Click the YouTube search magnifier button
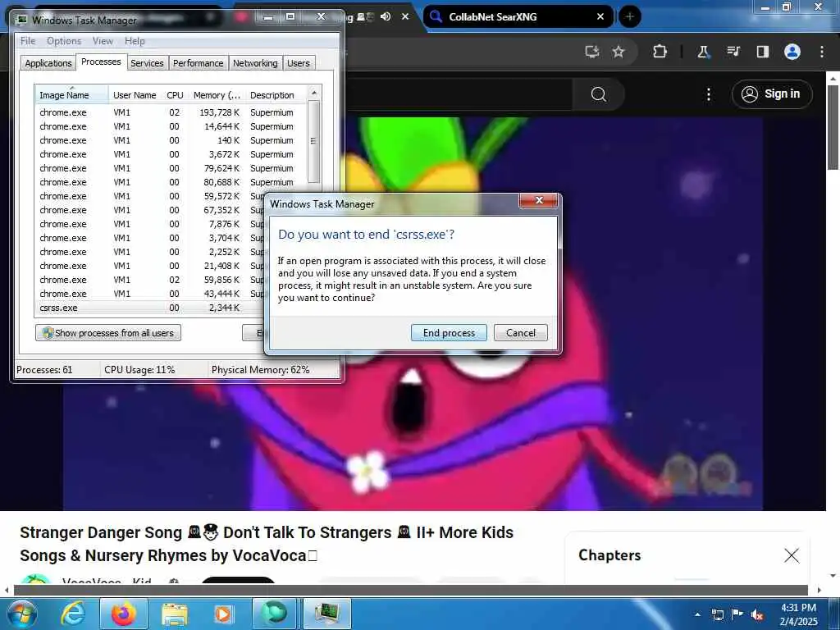840x630 pixels. [598, 94]
